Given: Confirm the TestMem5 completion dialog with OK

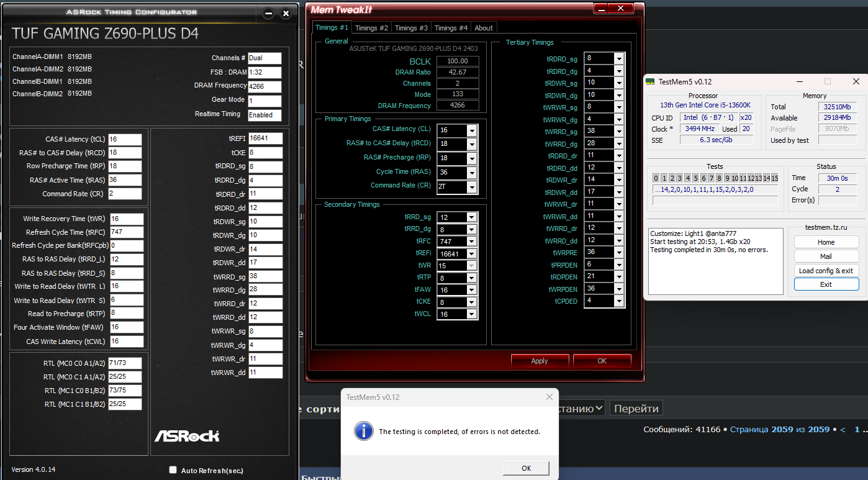Looking at the screenshot, I should pyautogui.click(x=526, y=468).
